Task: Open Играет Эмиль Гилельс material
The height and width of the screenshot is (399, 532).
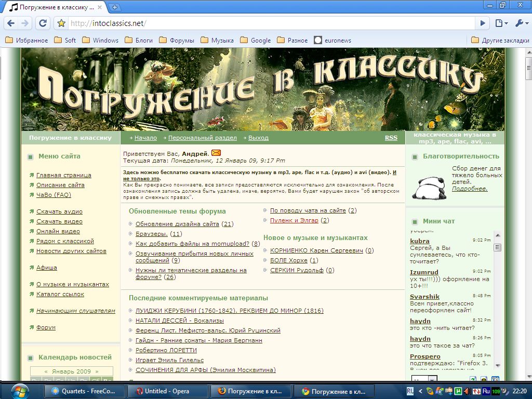Action: click(x=170, y=360)
